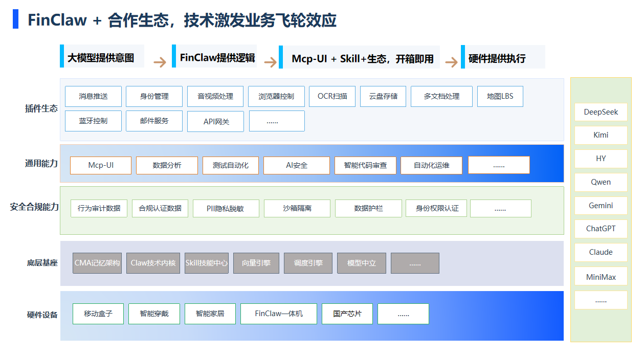This screenshot has width=644, height=355.
Task: Click the Skill技能中心 box
Action: (x=207, y=263)
